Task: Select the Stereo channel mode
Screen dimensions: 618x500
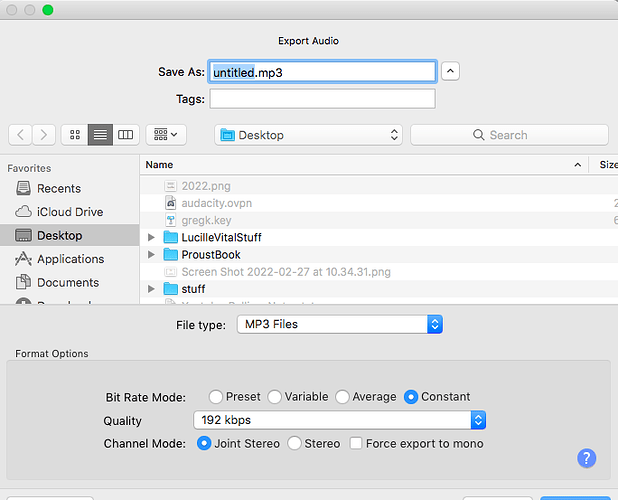Action: pos(295,443)
